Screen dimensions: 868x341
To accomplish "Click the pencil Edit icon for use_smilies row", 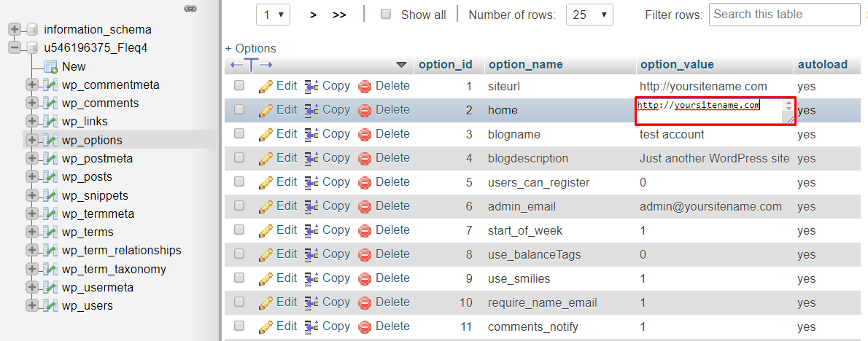I will pos(266,278).
